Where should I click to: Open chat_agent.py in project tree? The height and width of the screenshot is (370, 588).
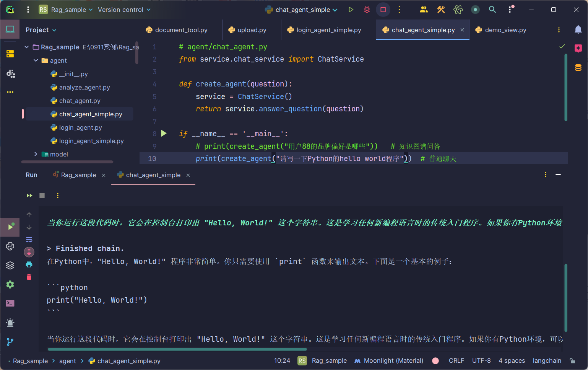[80, 101]
